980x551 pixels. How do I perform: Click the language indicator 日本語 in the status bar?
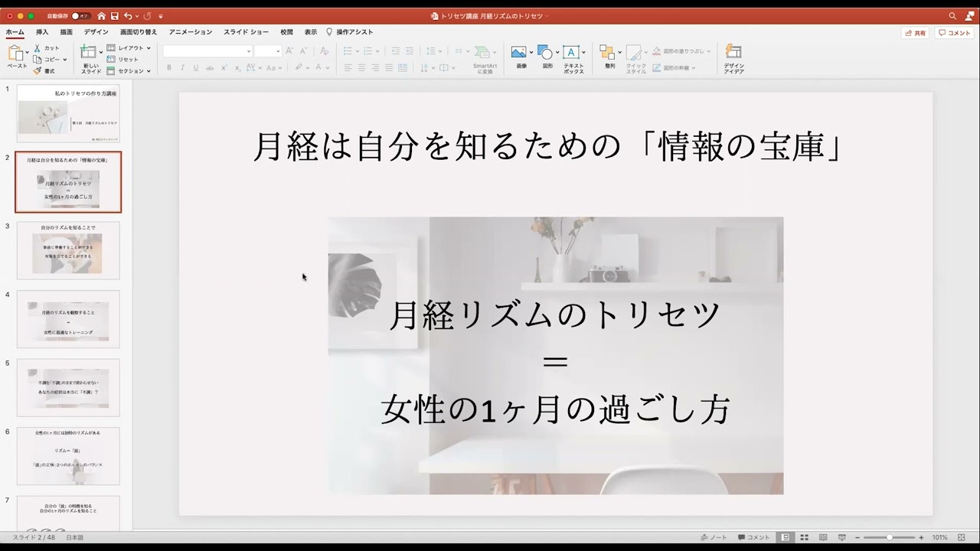75,537
